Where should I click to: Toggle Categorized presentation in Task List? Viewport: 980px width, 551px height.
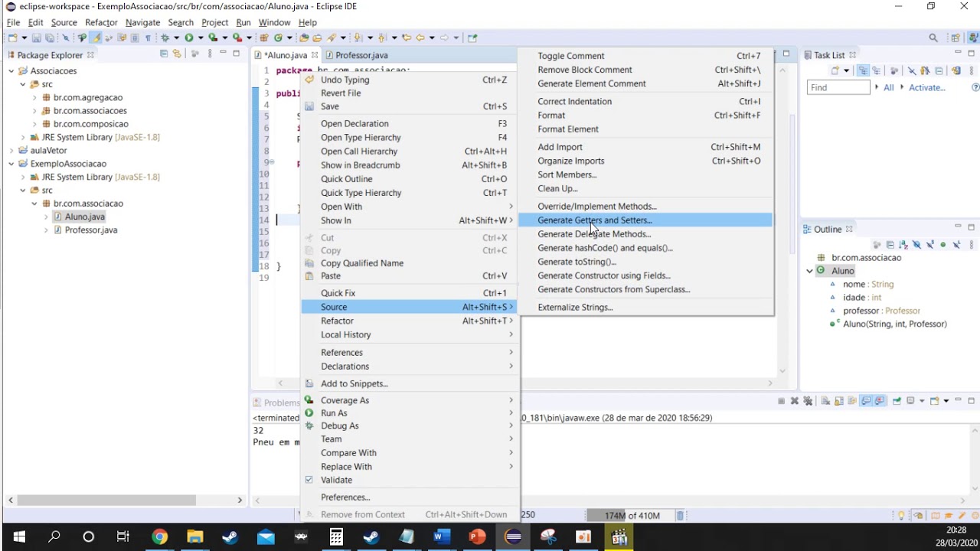[863, 70]
